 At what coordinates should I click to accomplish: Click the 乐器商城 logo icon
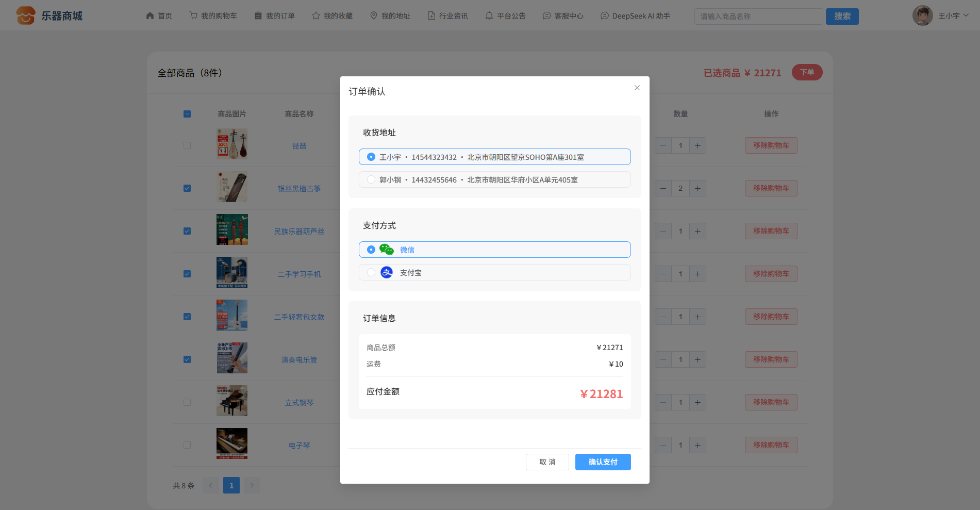coord(25,15)
